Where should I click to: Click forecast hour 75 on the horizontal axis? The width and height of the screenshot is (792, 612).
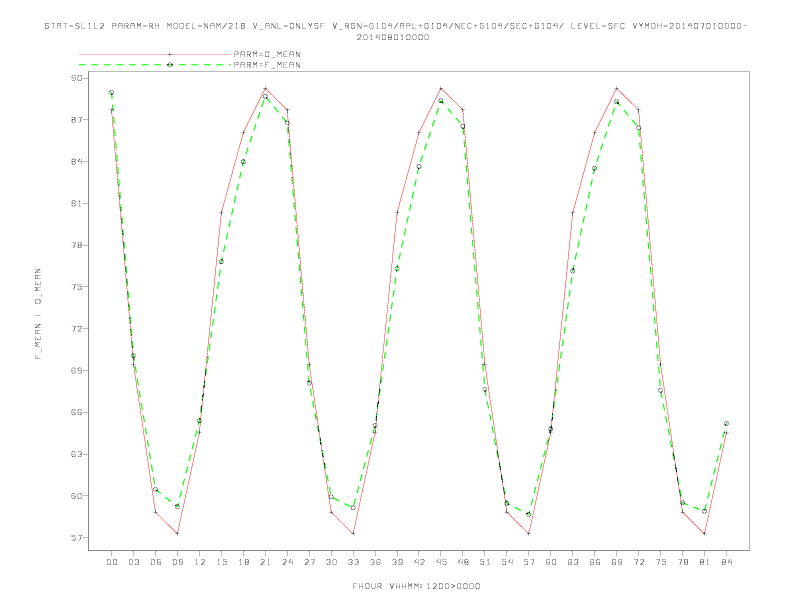click(661, 562)
